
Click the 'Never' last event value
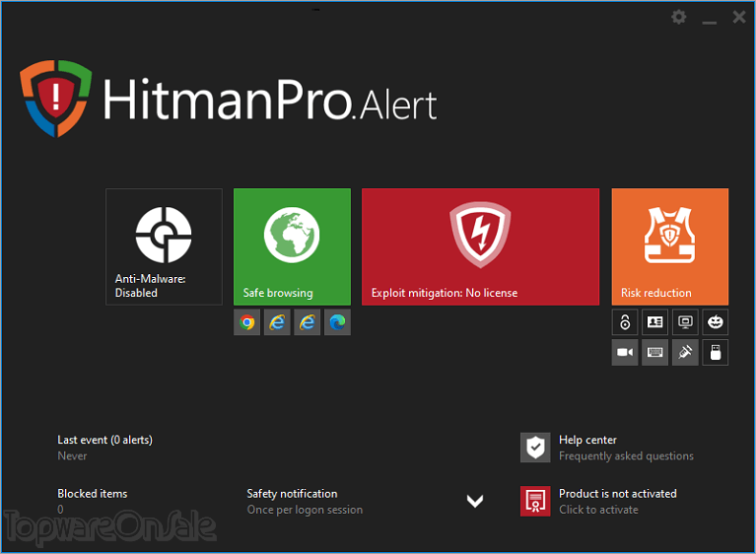(x=72, y=456)
